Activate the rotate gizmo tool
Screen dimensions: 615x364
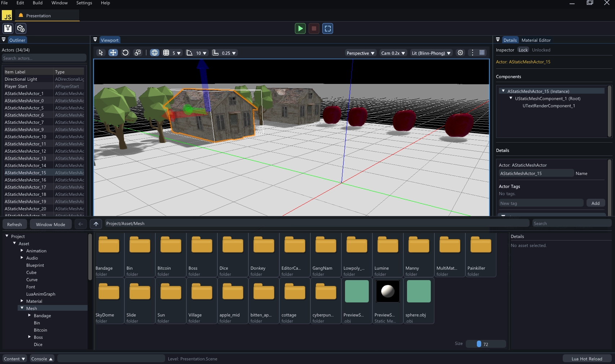125,53
